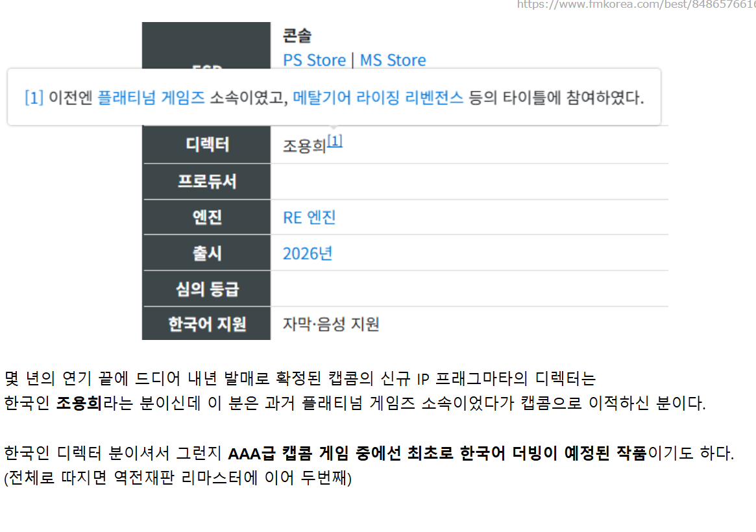Click the 엔진 row header cell
The image size is (756, 532).
[x=207, y=217]
